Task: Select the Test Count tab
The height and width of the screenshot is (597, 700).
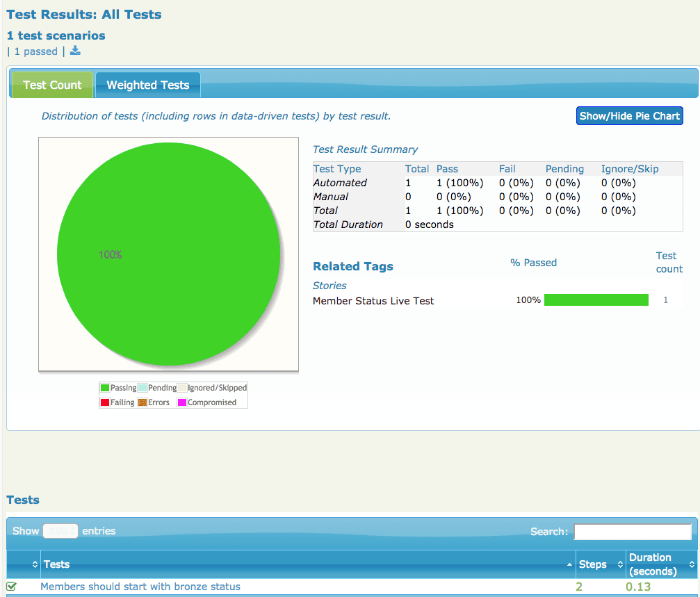Action: coord(52,85)
